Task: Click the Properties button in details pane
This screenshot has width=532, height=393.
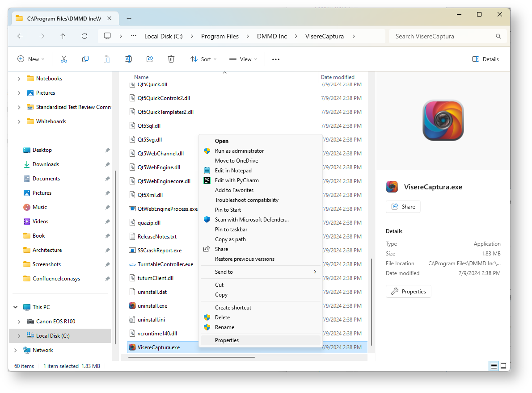Action: tap(409, 292)
